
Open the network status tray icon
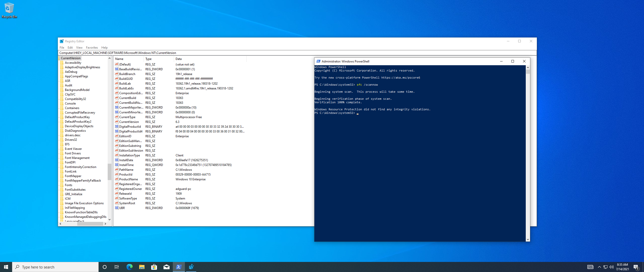point(606,267)
